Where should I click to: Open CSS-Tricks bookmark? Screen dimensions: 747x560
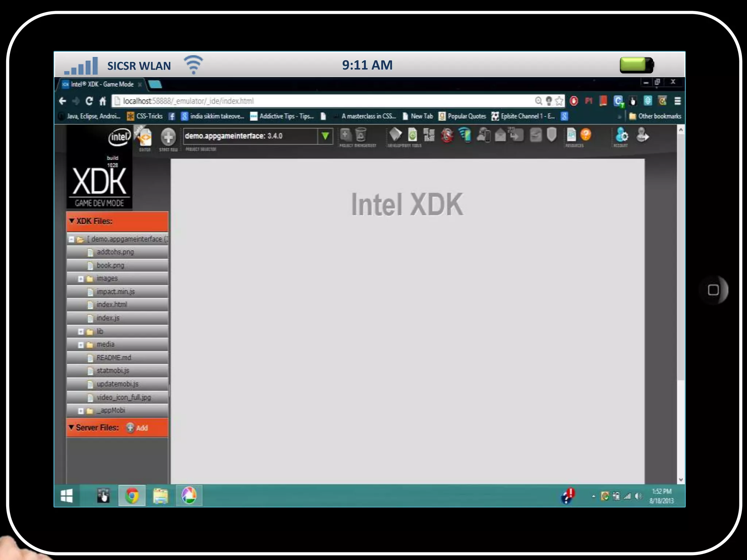[x=144, y=116]
